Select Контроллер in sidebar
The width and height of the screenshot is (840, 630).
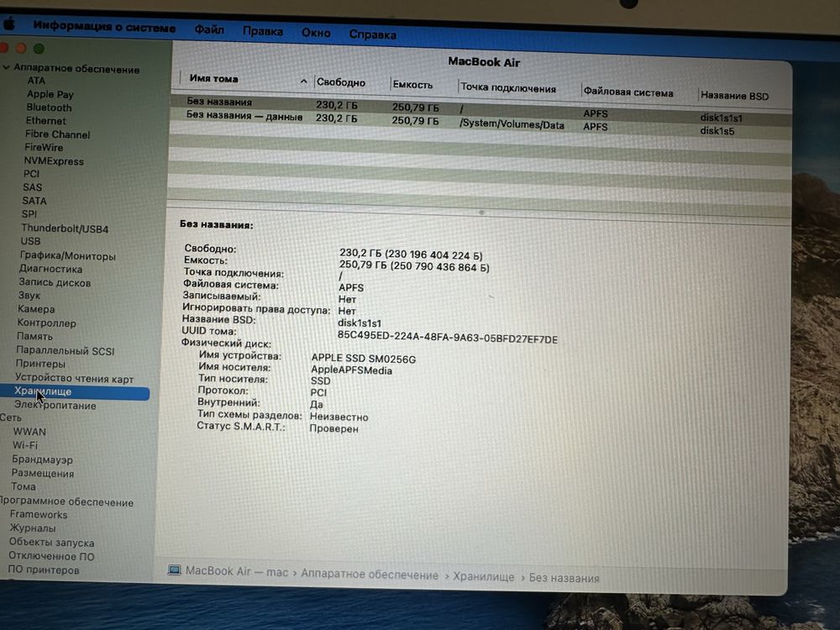point(46,323)
